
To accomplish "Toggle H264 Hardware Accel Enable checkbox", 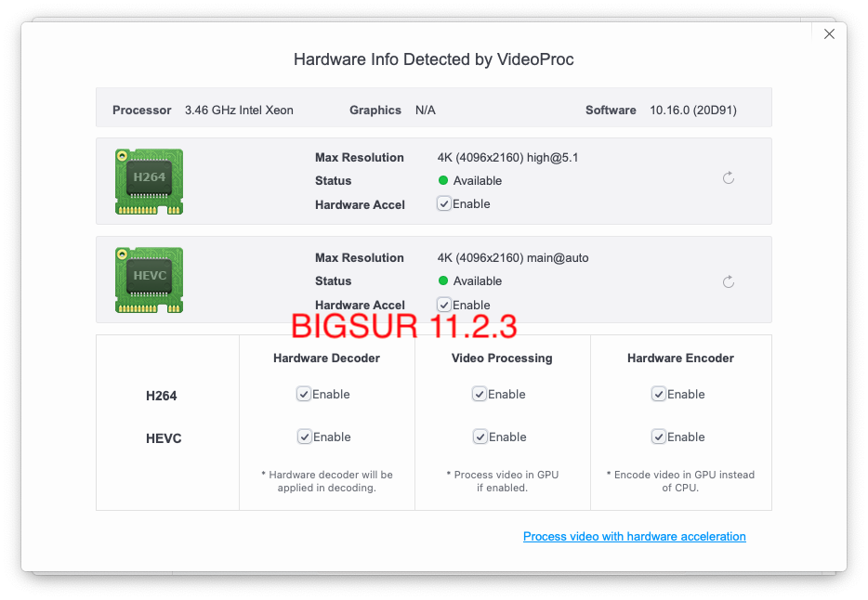I will [x=444, y=204].
